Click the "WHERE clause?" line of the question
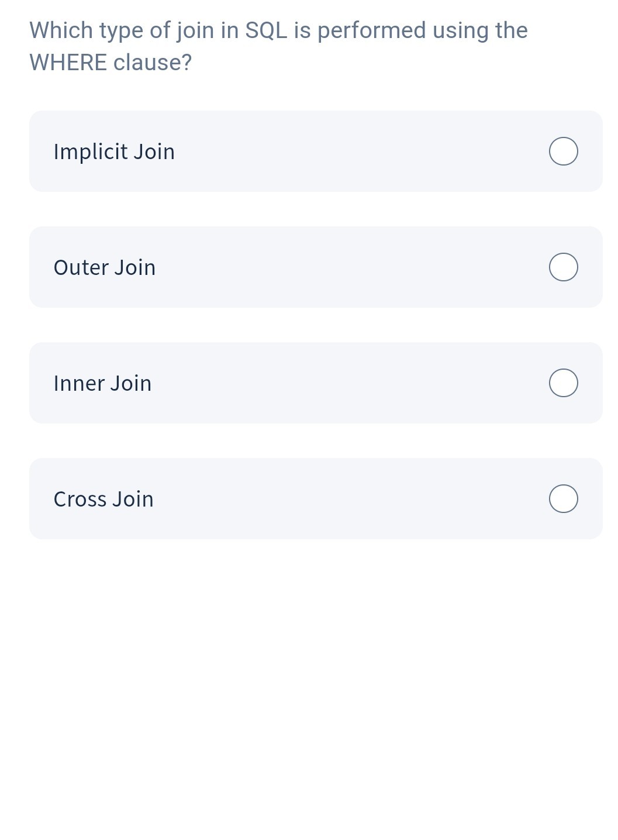 [x=111, y=63]
